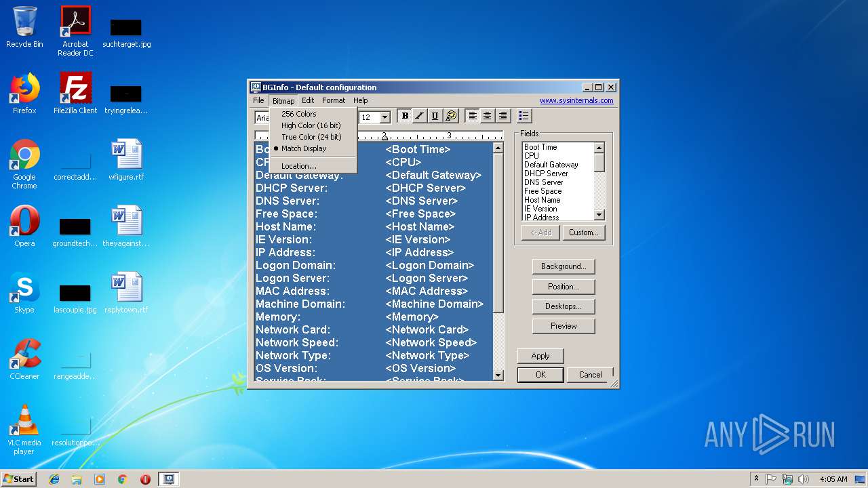This screenshot has height=488, width=868.
Task: Open Opera browser desktop shortcut
Action: coord(24,226)
